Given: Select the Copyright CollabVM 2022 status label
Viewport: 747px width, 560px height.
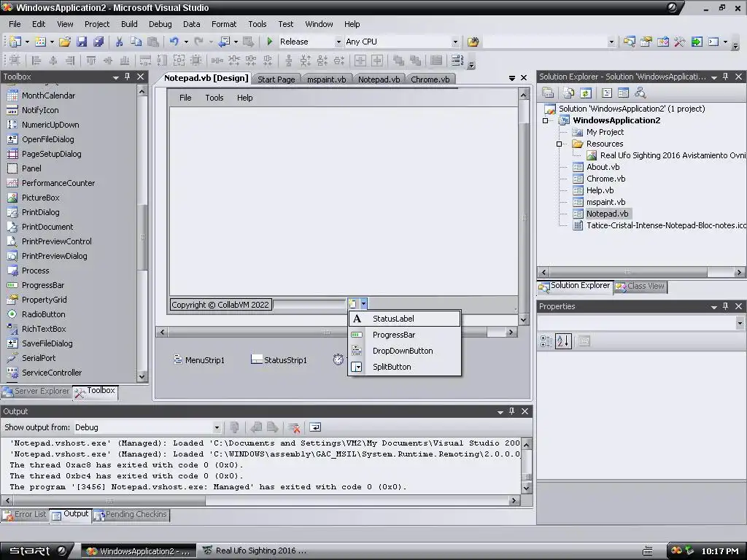Looking at the screenshot, I should pos(220,305).
